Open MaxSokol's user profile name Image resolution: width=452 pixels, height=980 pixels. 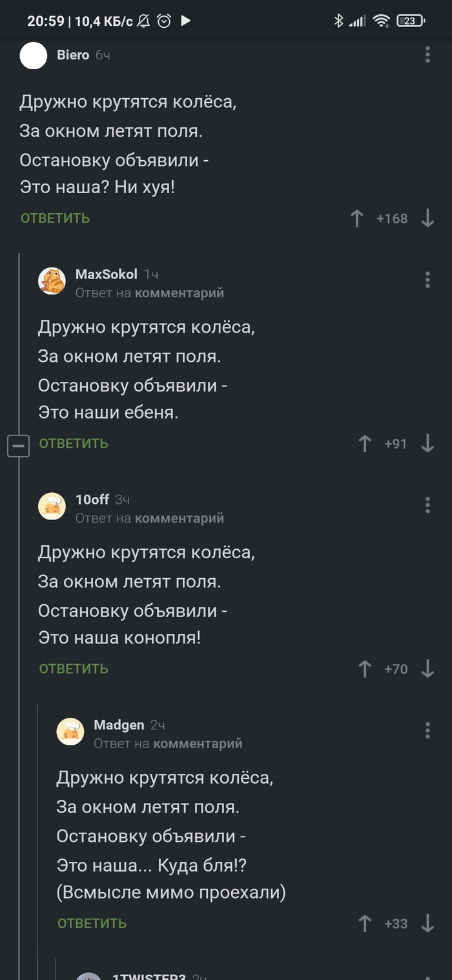point(106,274)
